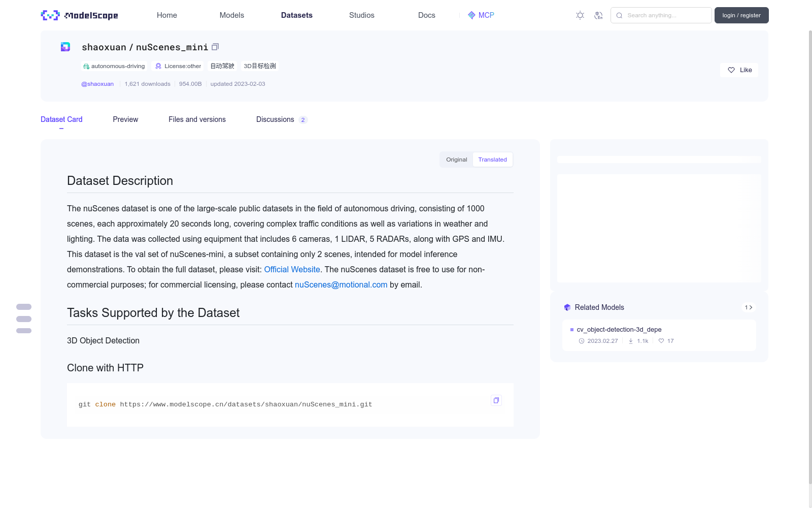Open the Docs menu
The height and width of the screenshot is (508, 812).
point(427,15)
